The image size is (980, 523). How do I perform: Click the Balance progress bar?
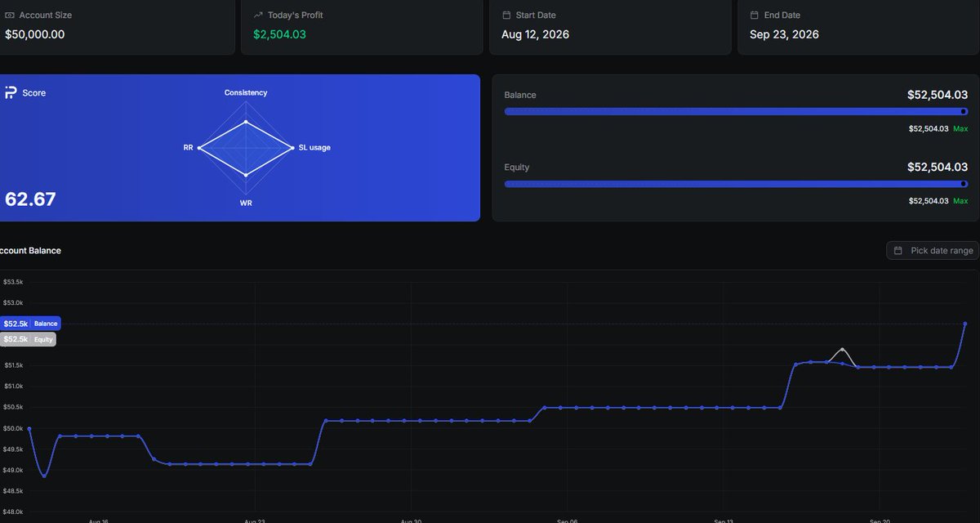tap(736, 112)
